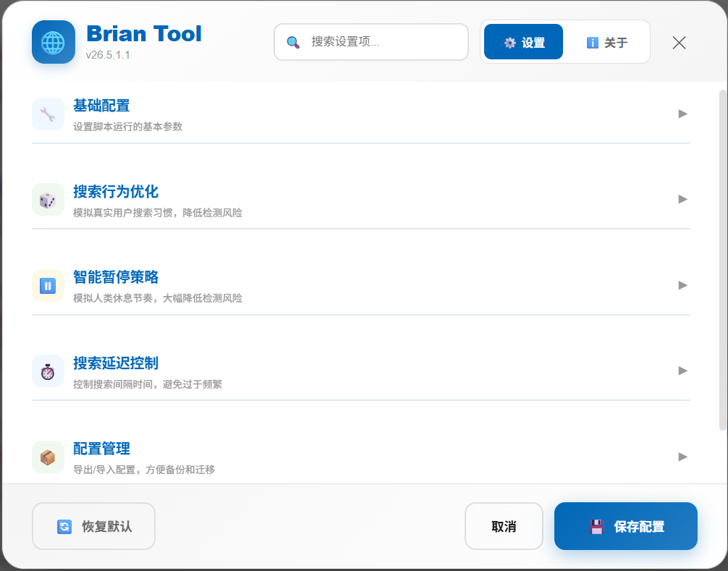This screenshot has height=571, width=728.
Task: Click the floppy disk icon in 保存配置
Action: click(596, 526)
